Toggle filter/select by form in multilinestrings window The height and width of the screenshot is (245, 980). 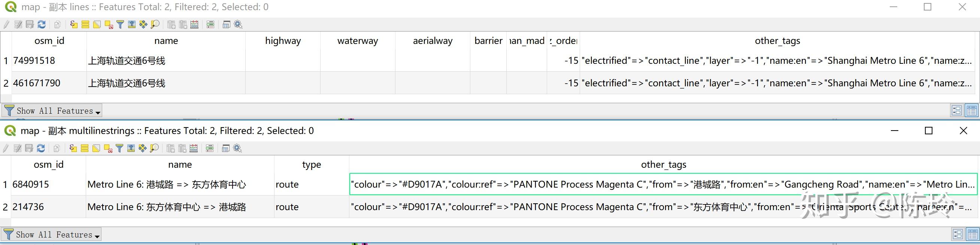point(119,149)
